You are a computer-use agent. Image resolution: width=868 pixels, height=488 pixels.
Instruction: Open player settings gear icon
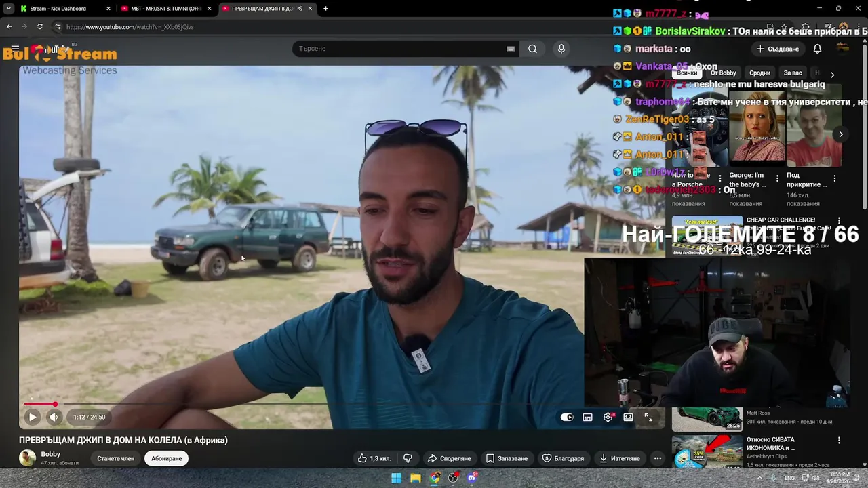click(x=608, y=418)
